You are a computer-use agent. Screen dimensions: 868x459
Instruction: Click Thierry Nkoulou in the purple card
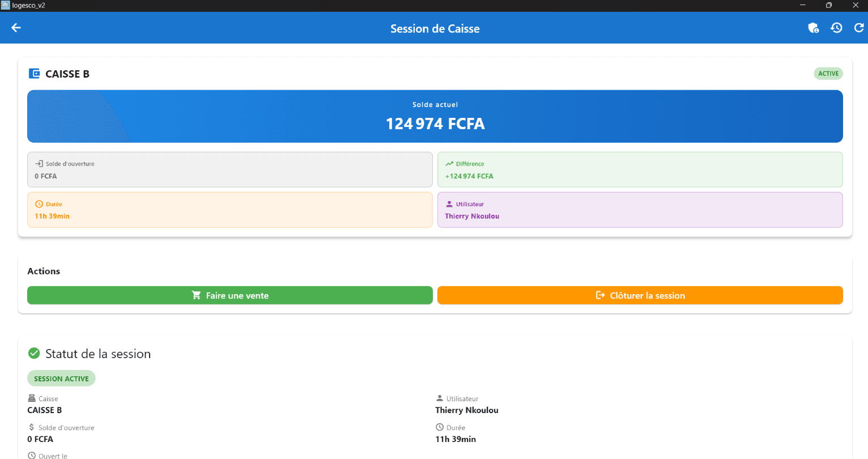click(472, 216)
